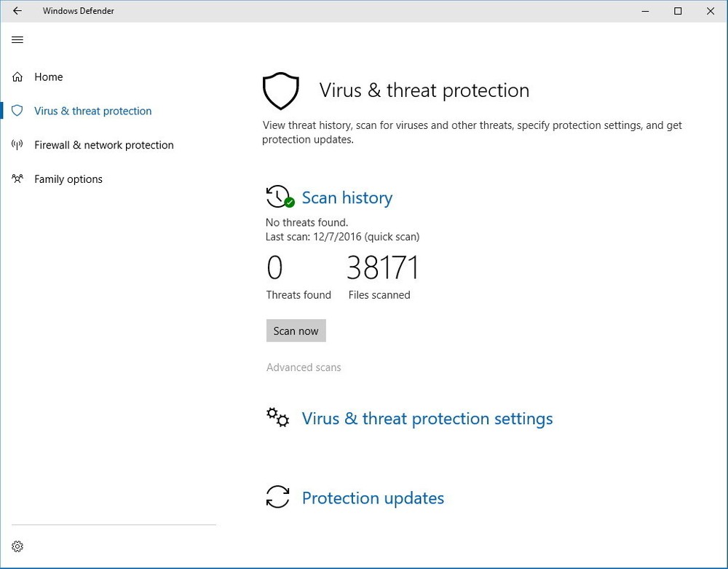This screenshot has width=728, height=569.
Task: Open Family options section
Action: (x=68, y=179)
